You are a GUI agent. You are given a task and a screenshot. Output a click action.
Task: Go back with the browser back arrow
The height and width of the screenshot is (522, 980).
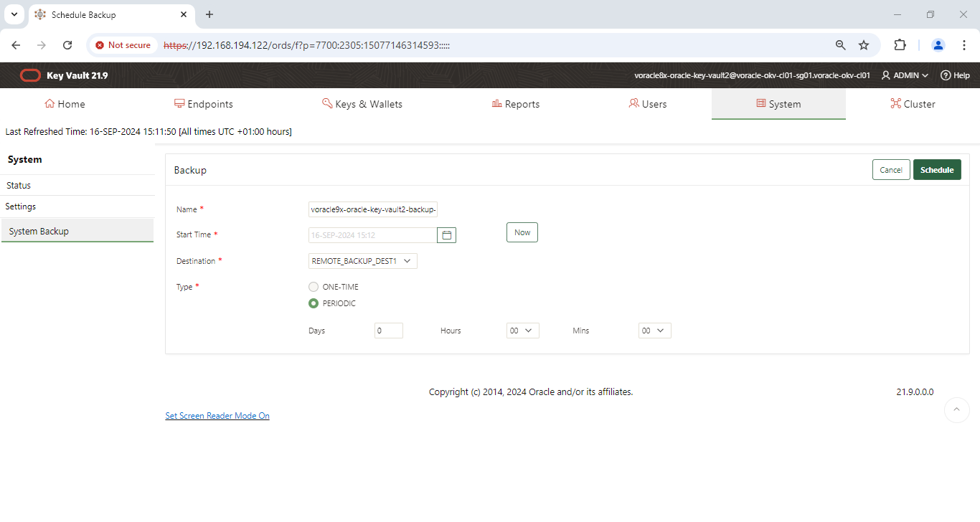[16, 45]
